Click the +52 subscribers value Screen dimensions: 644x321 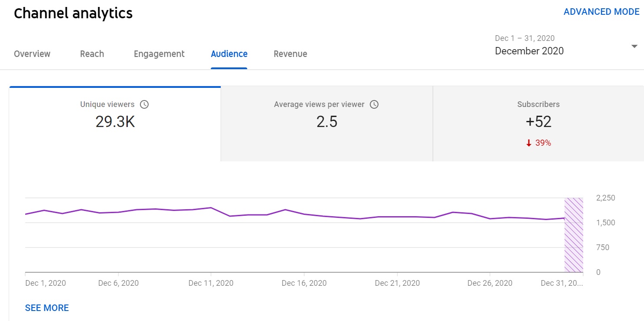tap(538, 122)
